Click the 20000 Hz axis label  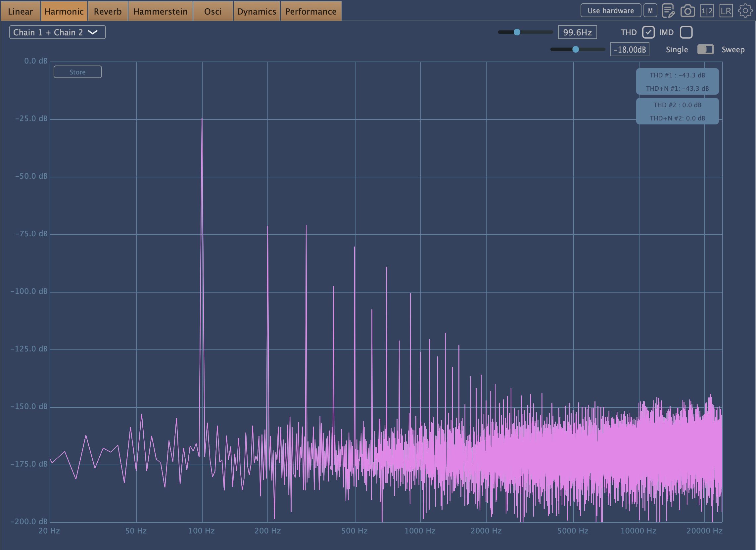[x=704, y=531]
